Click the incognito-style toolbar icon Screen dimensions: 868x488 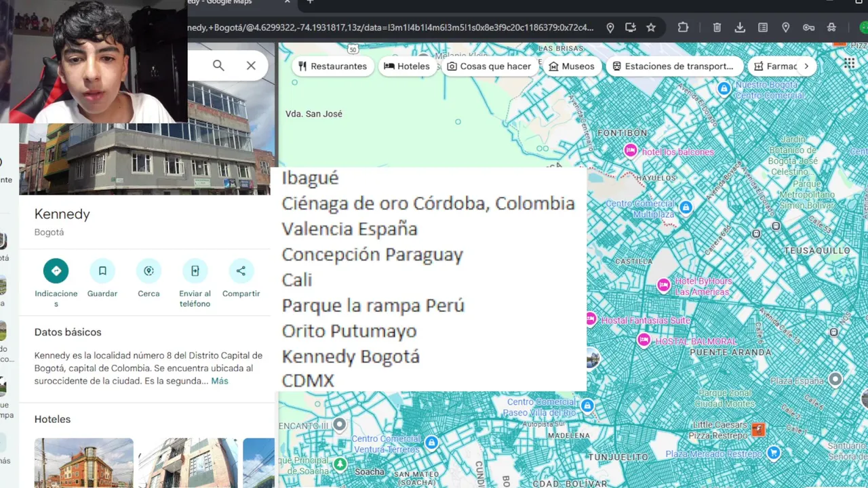point(831,28)
